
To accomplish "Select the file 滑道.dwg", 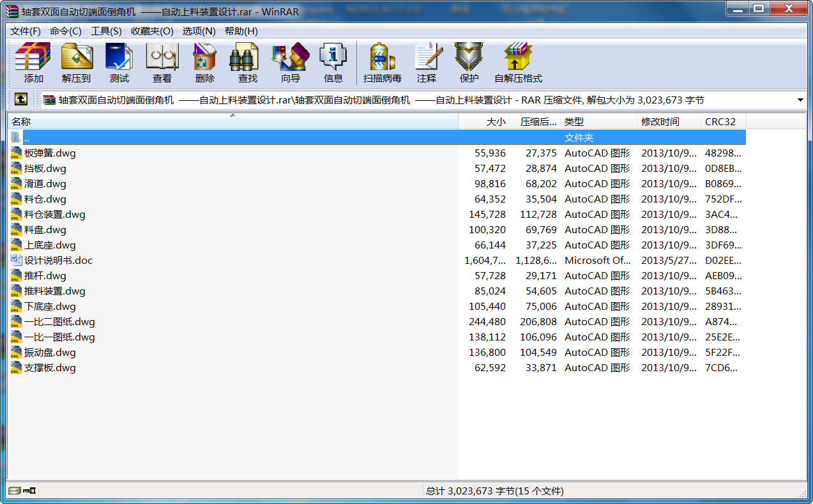I will 45,183.
